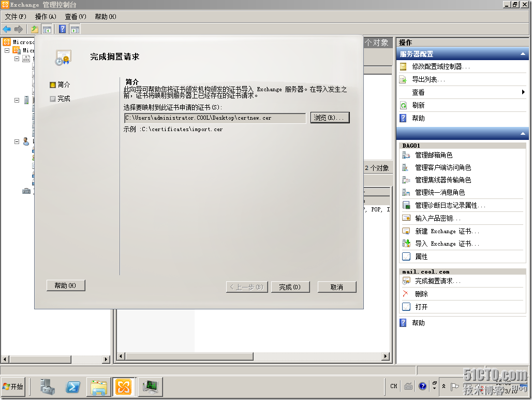Open the 操作(A) menu
Viewport: 532px width, 400px height.
46,16
